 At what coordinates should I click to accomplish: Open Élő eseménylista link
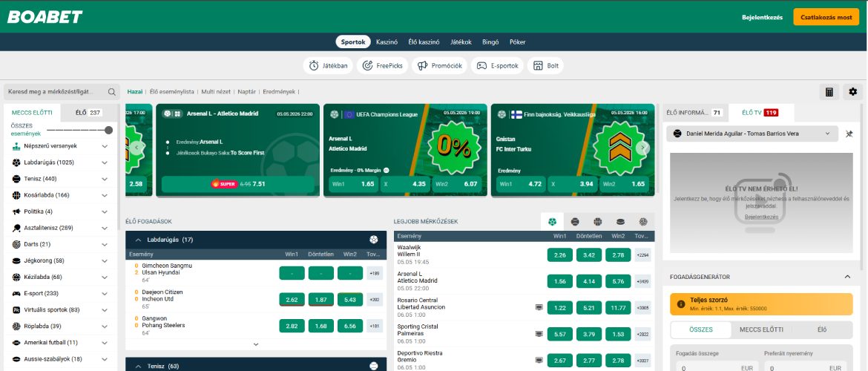(171, 92)
